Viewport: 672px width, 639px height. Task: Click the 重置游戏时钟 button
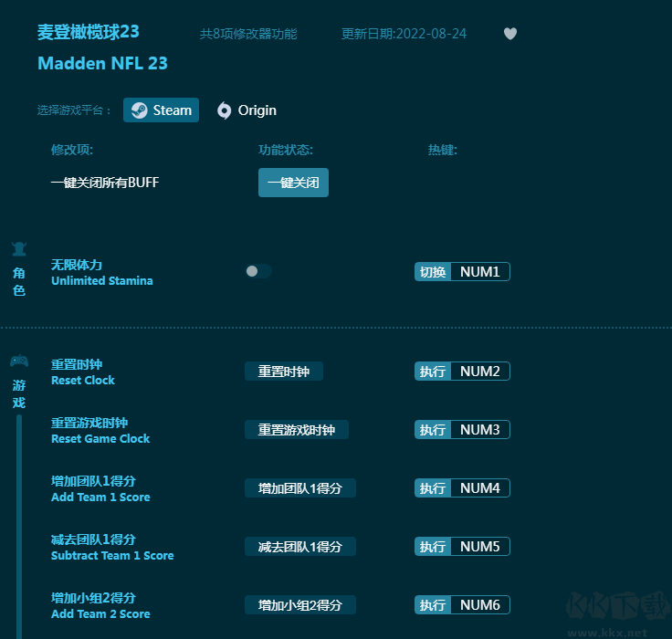[296, 430]
